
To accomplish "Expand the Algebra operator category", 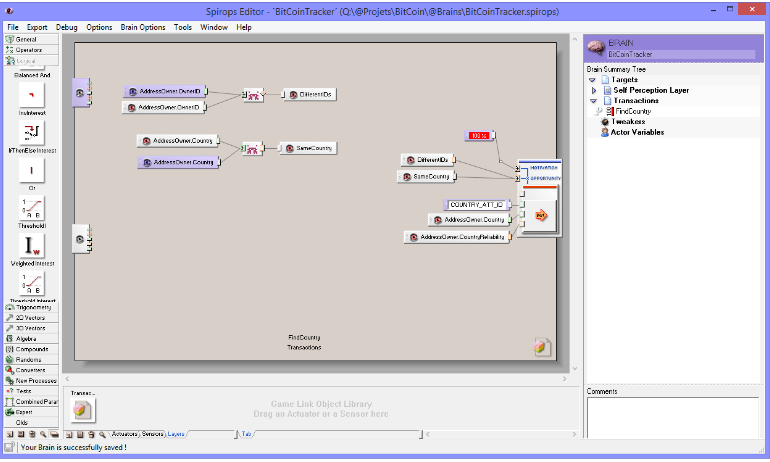I will pyautogui.click(x=31, y=339).
